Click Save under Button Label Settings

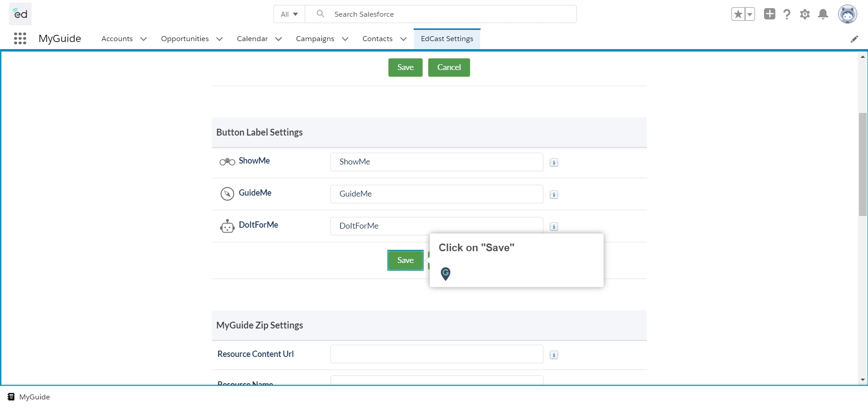(406, 260)
